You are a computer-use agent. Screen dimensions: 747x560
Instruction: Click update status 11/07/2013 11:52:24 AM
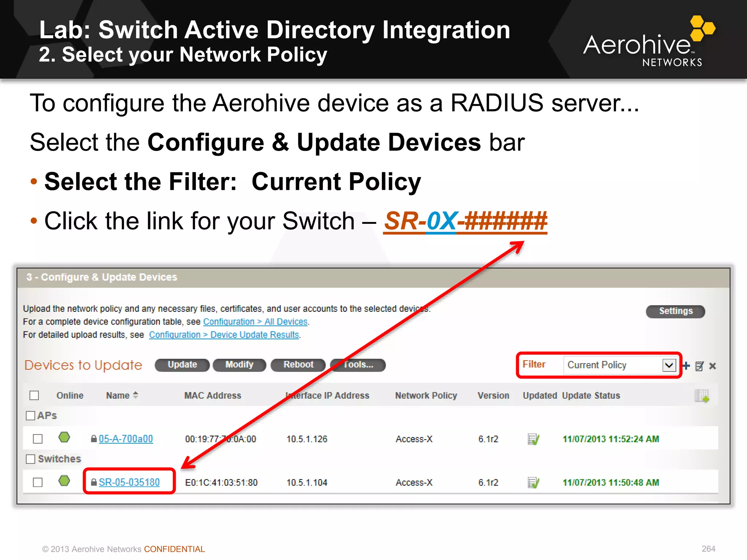pyautogui.click(x=611, y=439)
